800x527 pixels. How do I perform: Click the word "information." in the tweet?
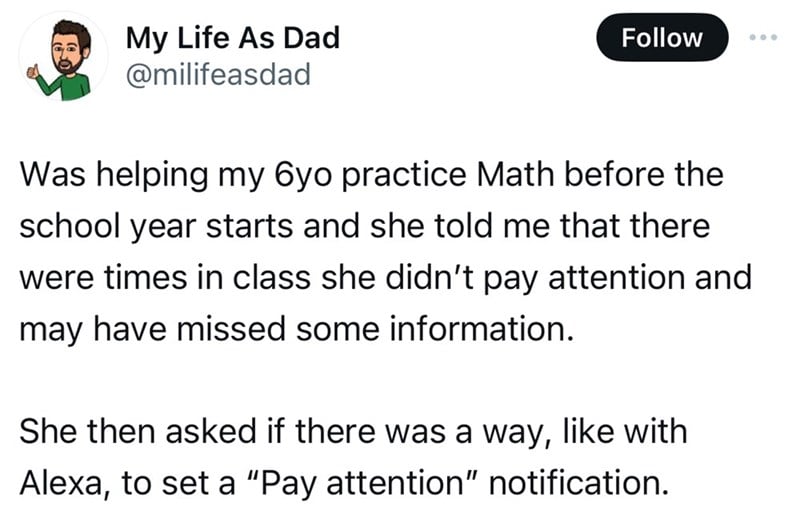[482, 329]
